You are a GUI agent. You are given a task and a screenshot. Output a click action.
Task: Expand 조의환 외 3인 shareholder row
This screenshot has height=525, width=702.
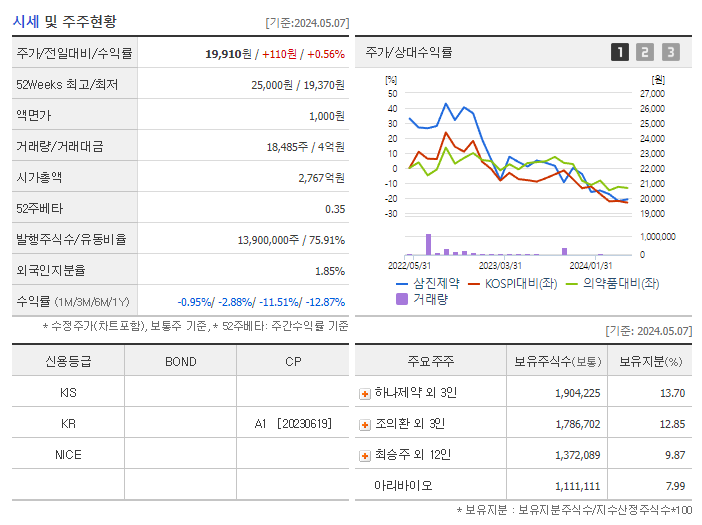coord(365,425)
